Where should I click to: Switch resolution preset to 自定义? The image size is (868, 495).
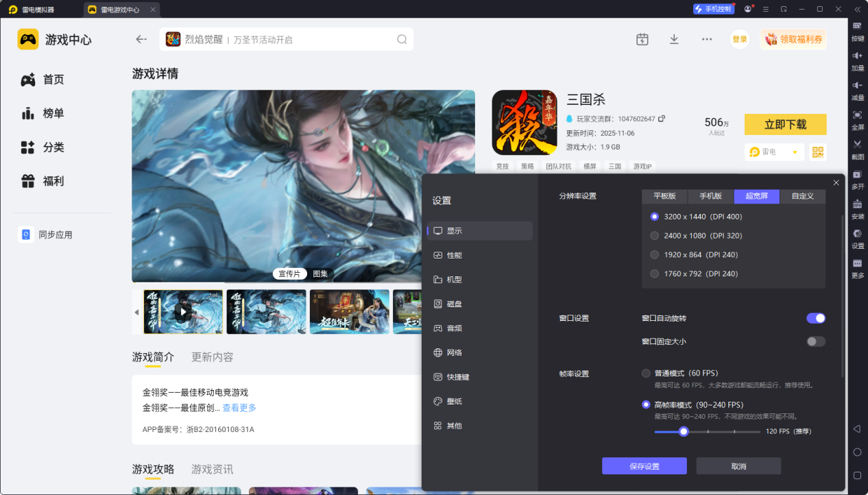[x=802, y=196]
